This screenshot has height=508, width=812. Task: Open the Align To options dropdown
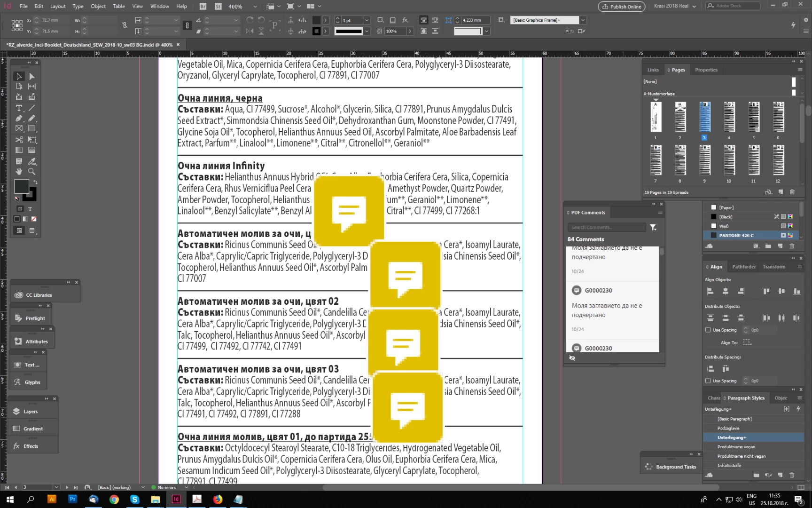point(747,343)
